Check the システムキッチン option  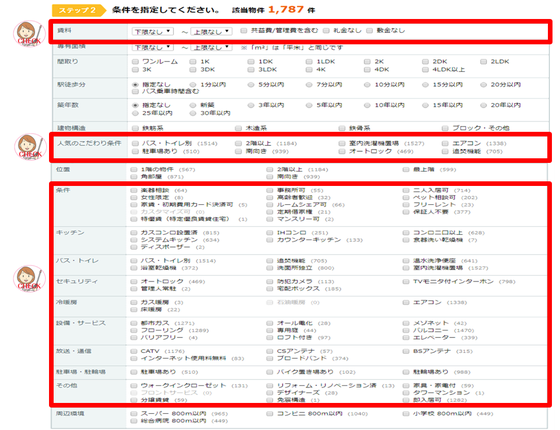click(x=134, y=240)
